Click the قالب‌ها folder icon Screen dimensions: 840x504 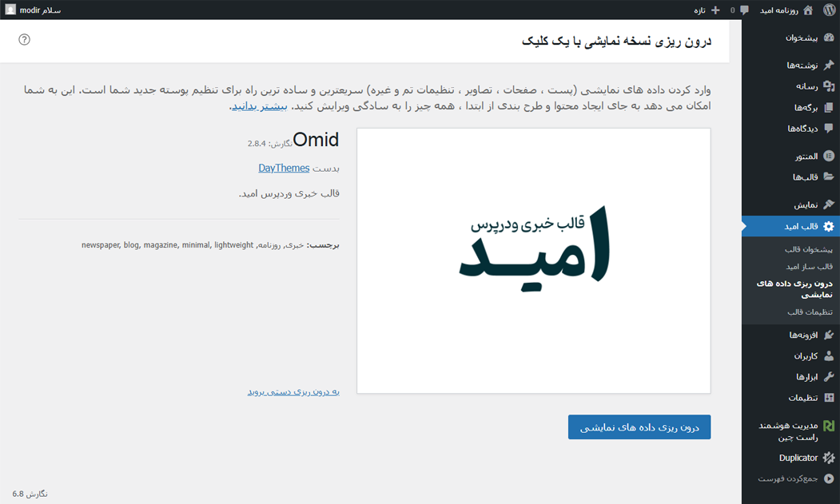pyautogui.click(x=829, y=177)
